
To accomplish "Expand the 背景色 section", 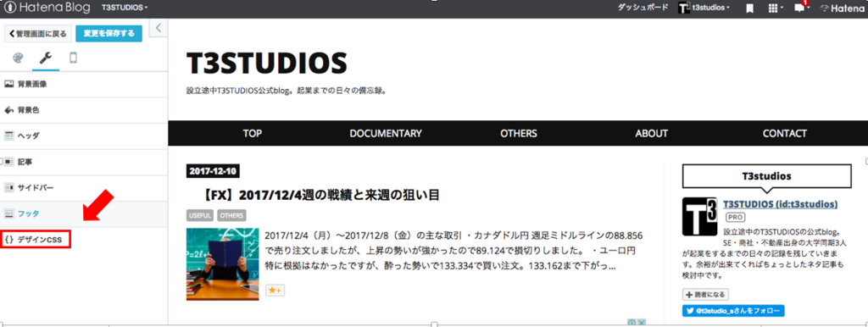I will (84, 110).
